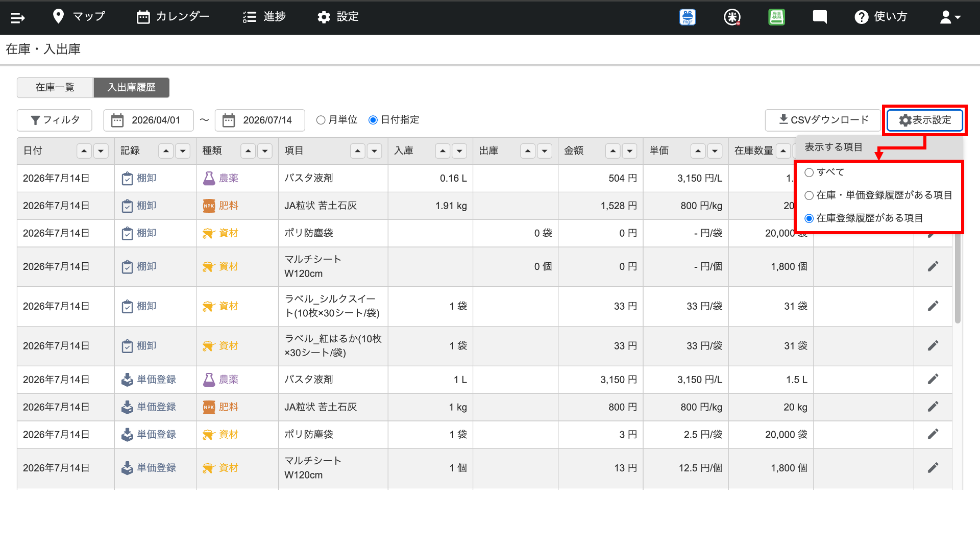Sort 項目 column ascending
This screenshot has width=980, height=551.
point(358,151)
